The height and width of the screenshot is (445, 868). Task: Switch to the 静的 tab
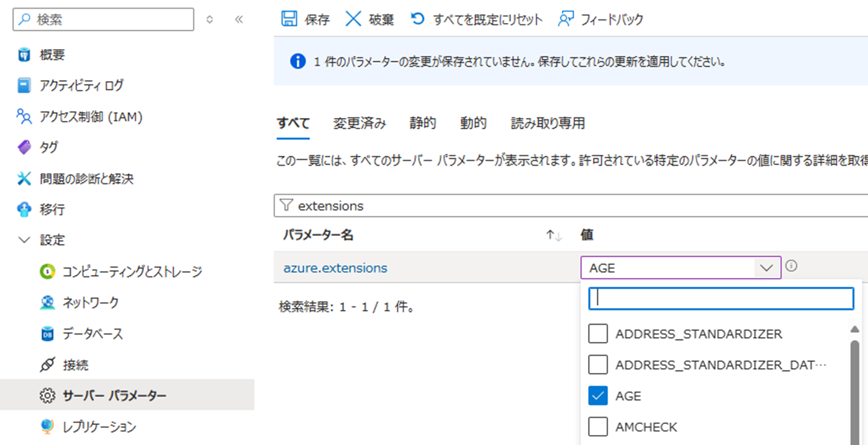(x=423, y=123)
